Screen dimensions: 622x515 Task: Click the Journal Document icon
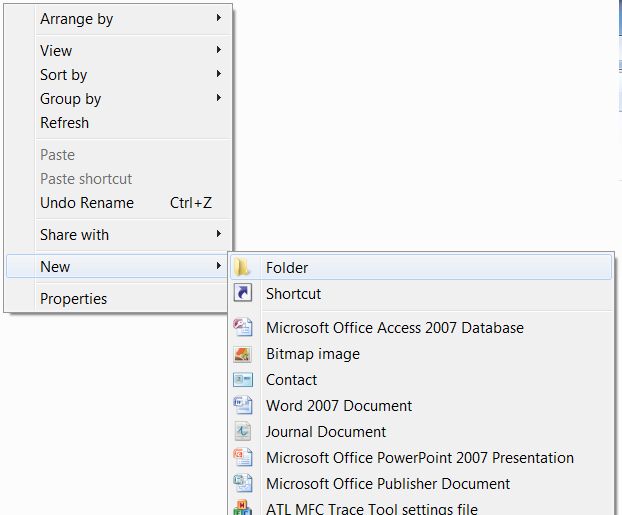coord(243,431)
